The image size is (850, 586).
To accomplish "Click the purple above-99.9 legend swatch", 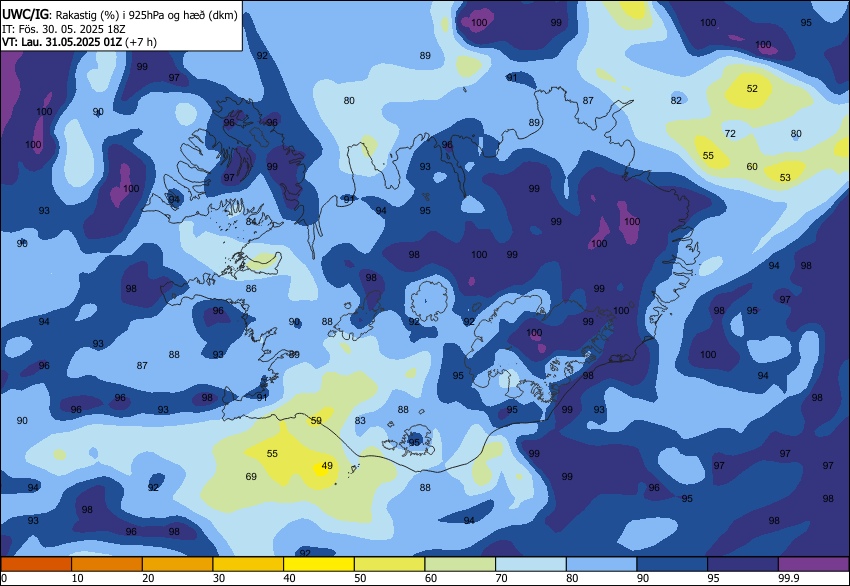I will 813,564.
